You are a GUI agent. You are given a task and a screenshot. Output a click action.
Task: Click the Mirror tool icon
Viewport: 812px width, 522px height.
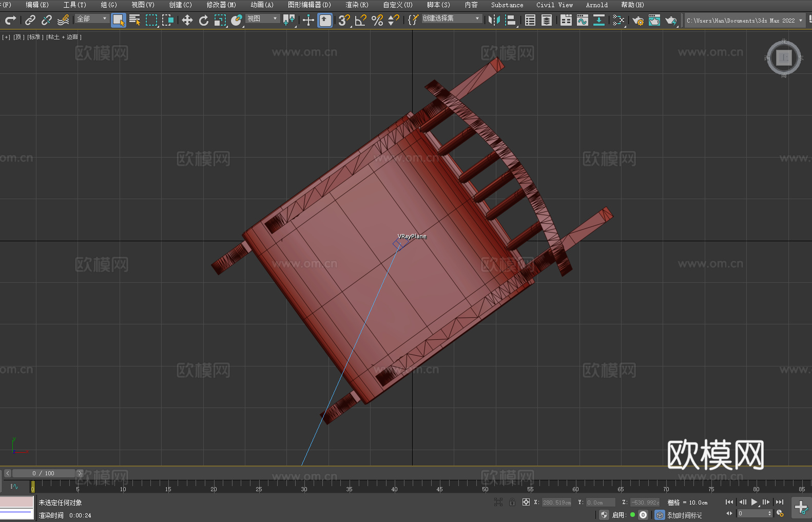tap(494, 20)
